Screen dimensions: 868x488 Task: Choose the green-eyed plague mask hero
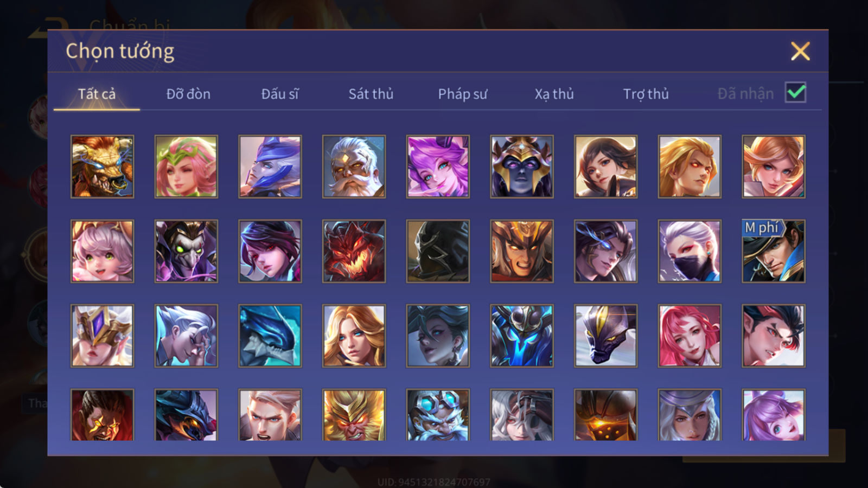tap(186, 251)
